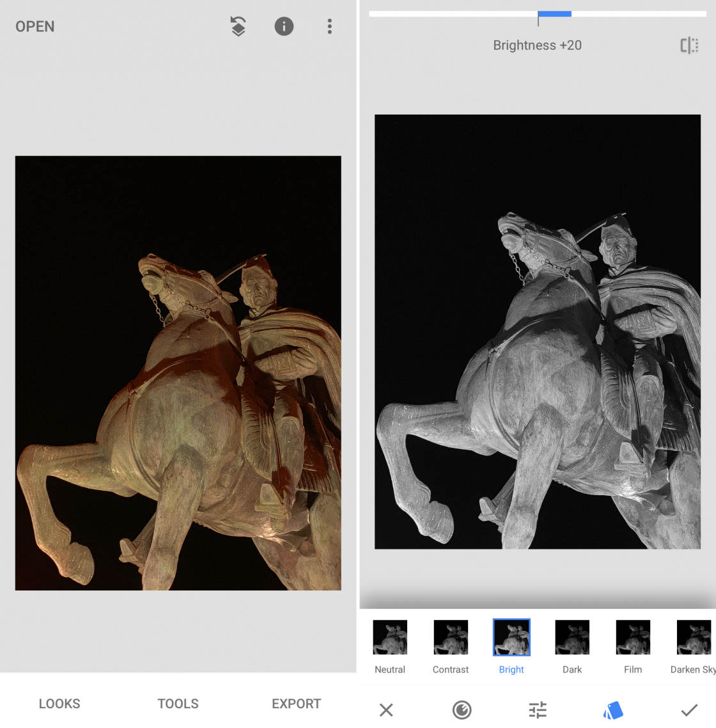Choose the Bright filter preset
716x728 pixels.
(x=511, y=637)
